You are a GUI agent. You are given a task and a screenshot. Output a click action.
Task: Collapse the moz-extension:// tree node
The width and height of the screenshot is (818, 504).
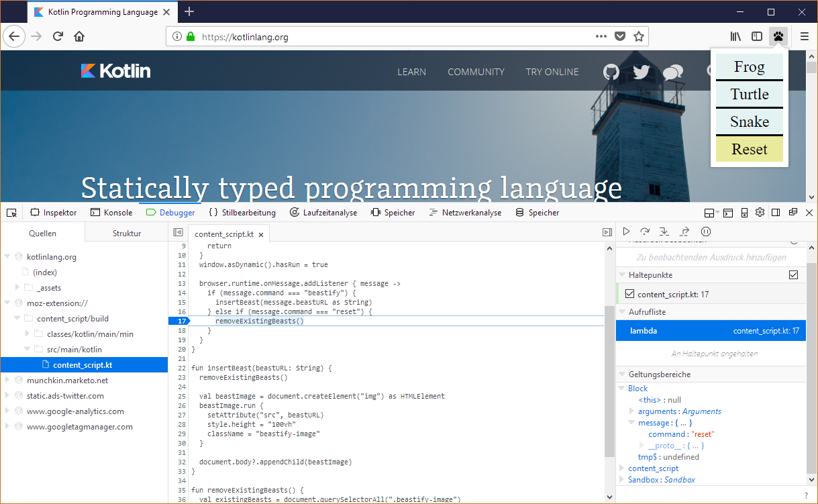click(x=7, y=303)
